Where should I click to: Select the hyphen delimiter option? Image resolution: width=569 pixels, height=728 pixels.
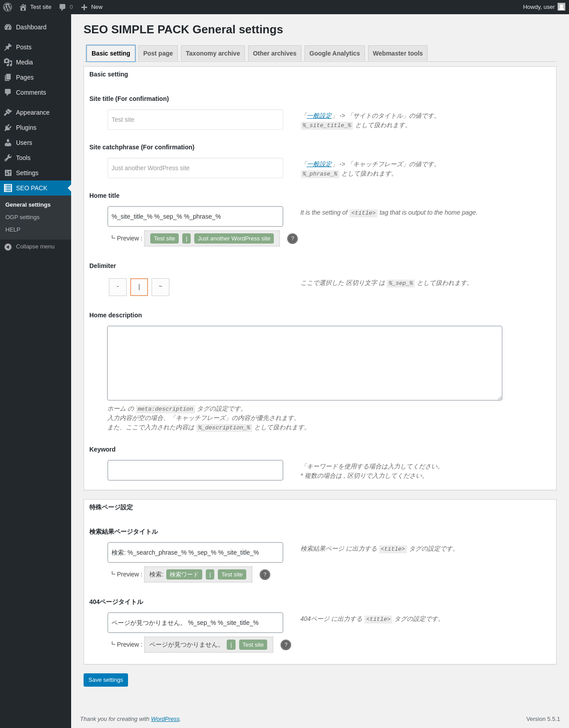tap(118, 287)
